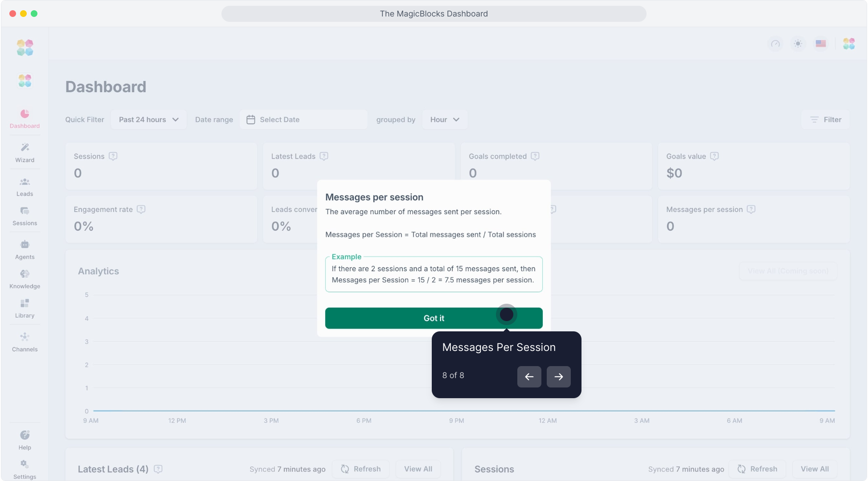
Task: Click the Got it button
Action: click(x=434, y=318)
